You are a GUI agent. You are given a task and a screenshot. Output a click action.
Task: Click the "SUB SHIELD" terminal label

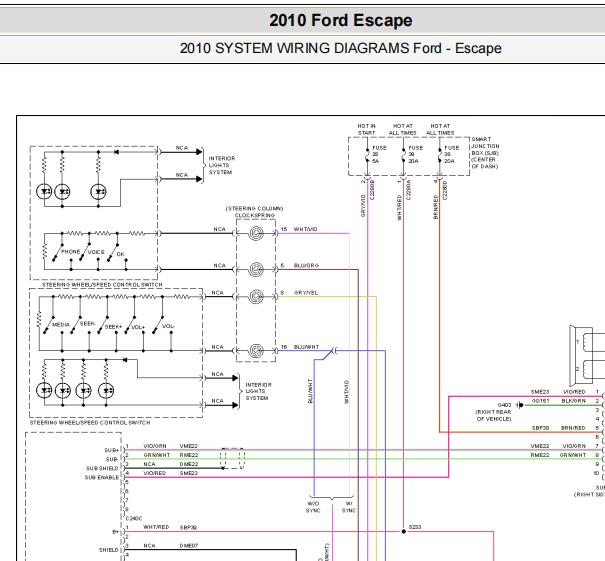point(102,468)
